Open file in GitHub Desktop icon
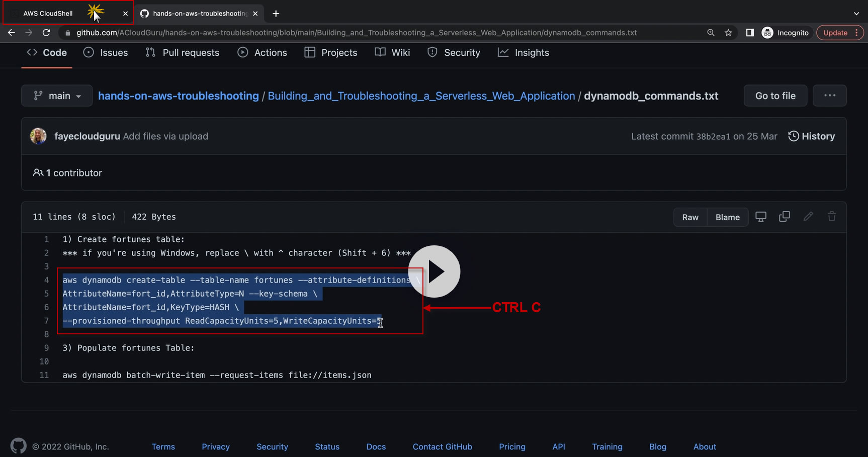 (x=761, y=217)
